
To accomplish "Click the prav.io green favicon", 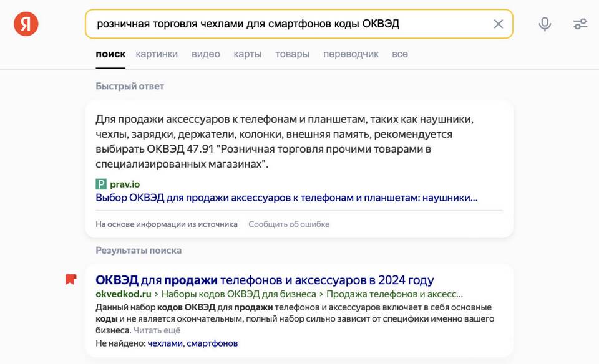I will (x=101, y=184).
